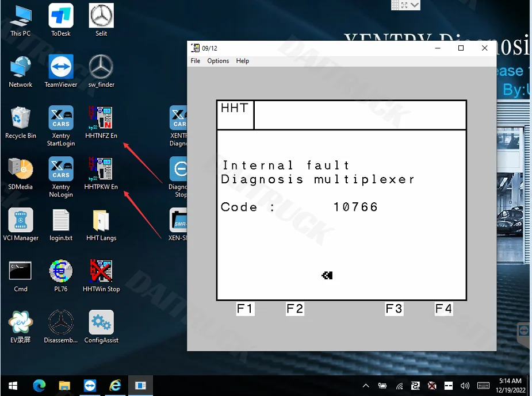Launch the HHTPKW En shortcut
The height and width of the screenshot is (396, 532).
101,174
